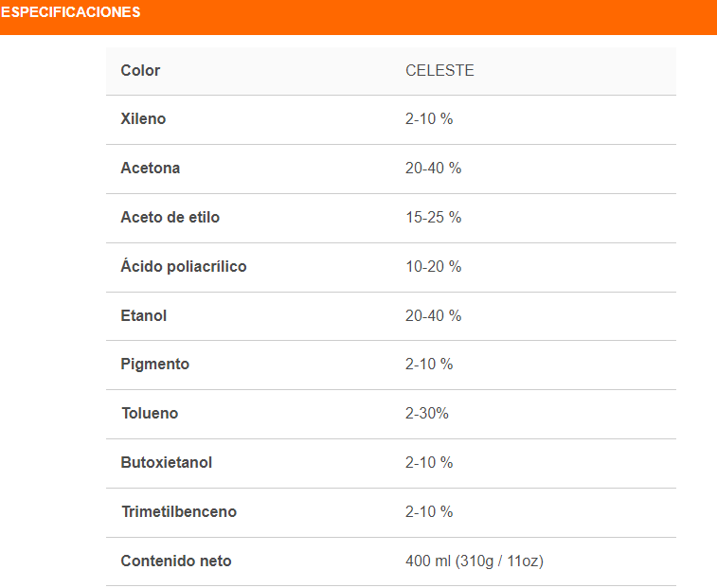Select the Contenido neto label
This screenshot has height=588, width=717.
[x=175, y=561]
